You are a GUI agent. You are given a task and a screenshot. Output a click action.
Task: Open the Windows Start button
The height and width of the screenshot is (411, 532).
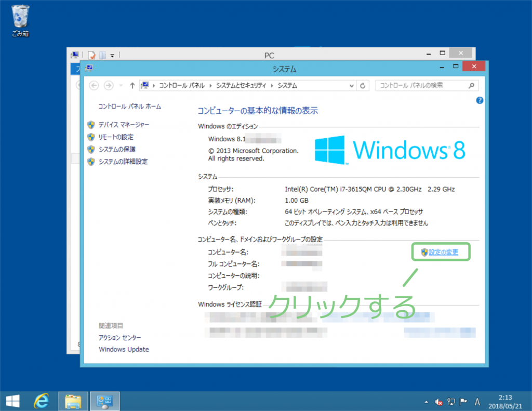pos(13,401)
